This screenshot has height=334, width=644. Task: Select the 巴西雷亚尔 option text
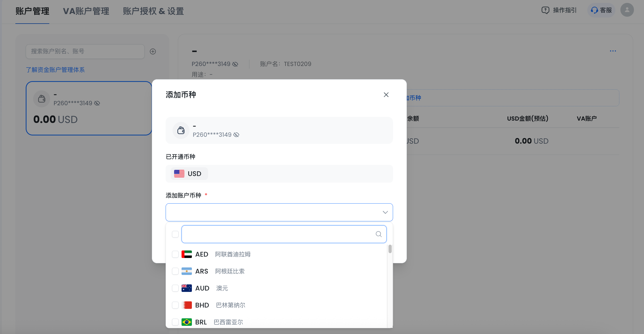(x=228, y=322)
